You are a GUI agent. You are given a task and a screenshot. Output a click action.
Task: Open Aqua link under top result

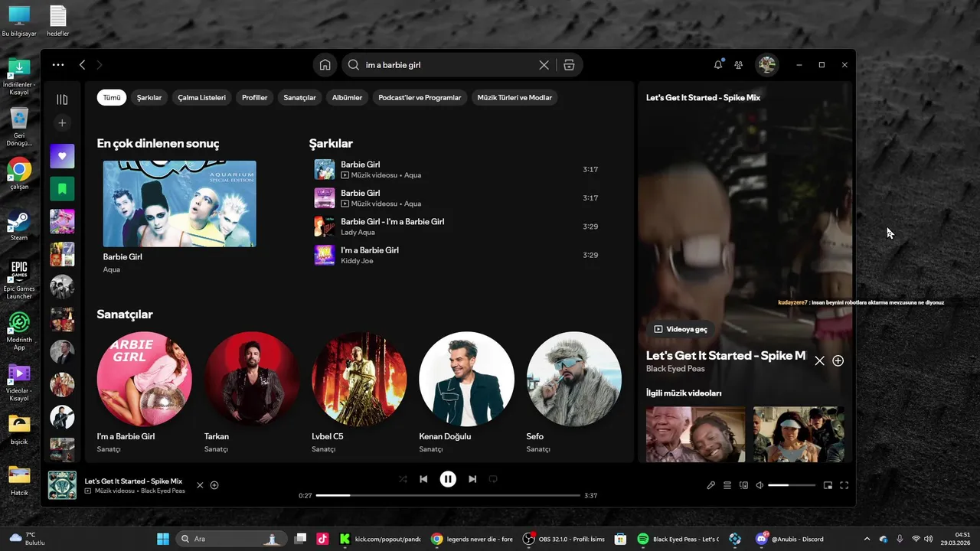tap(111, 269)
